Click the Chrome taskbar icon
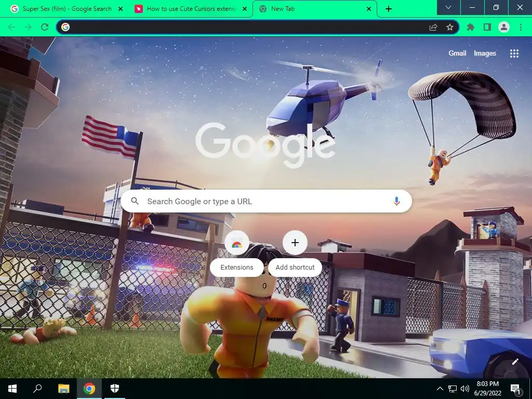This screenshot has width=532, height=399. [x=89, y=389]
